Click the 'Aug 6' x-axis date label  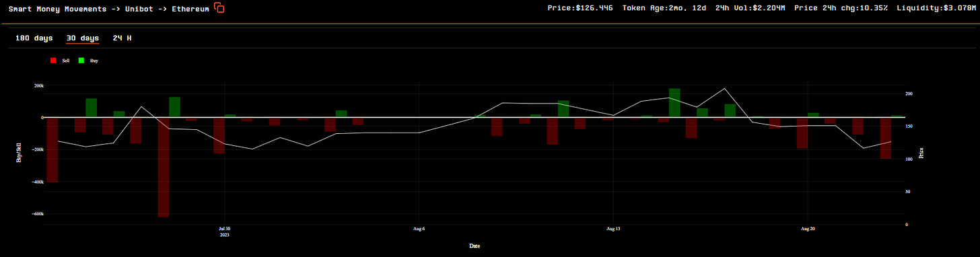419,228
